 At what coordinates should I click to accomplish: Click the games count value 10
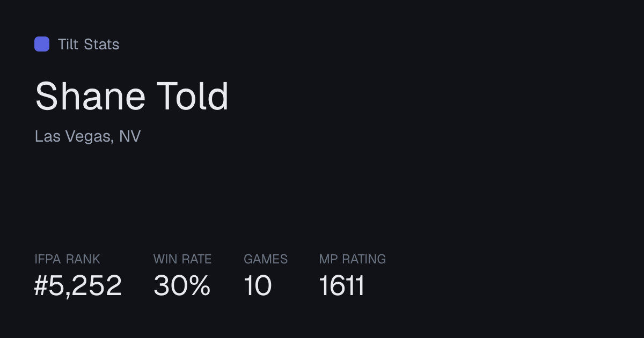click(x=258, y=285)
